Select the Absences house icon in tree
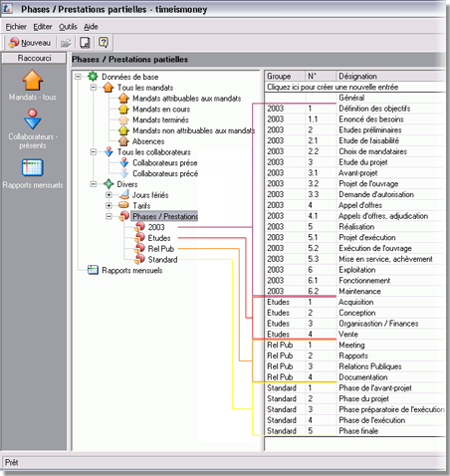This screenshot has width=450, height=476. coord(123,141)
